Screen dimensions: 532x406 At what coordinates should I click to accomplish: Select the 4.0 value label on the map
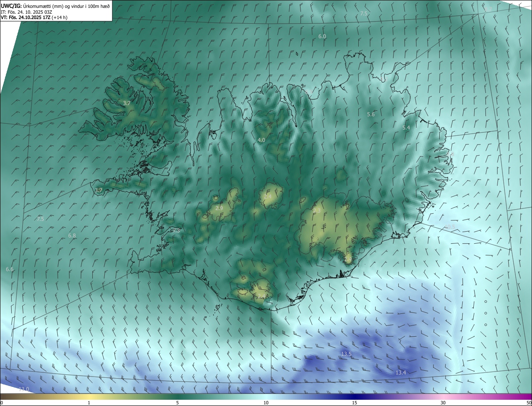[x=261, y=140]
